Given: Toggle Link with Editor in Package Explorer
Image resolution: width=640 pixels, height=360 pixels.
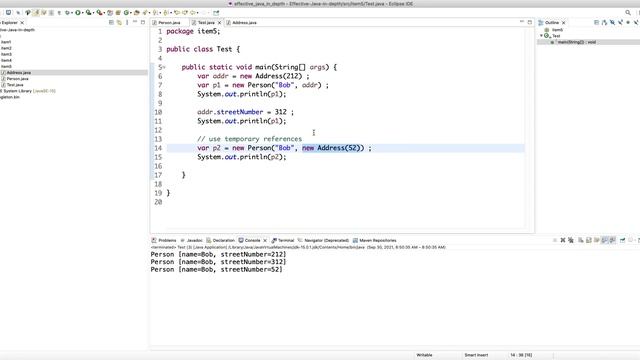Looking at the screenshot, I should coord(119,22).
